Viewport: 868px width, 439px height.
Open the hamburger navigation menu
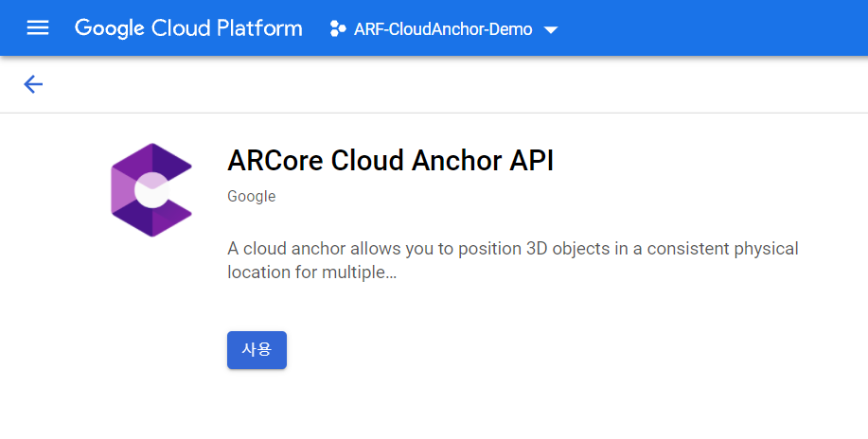38,27
